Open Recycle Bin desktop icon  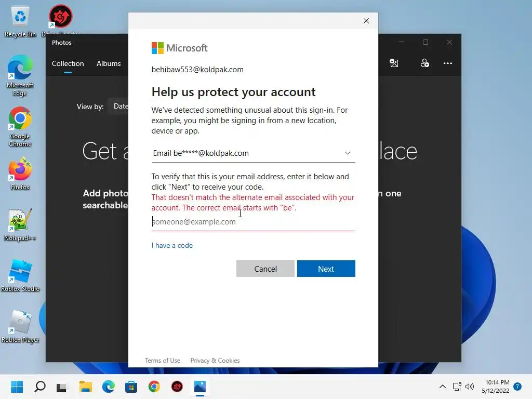point(20,22)
